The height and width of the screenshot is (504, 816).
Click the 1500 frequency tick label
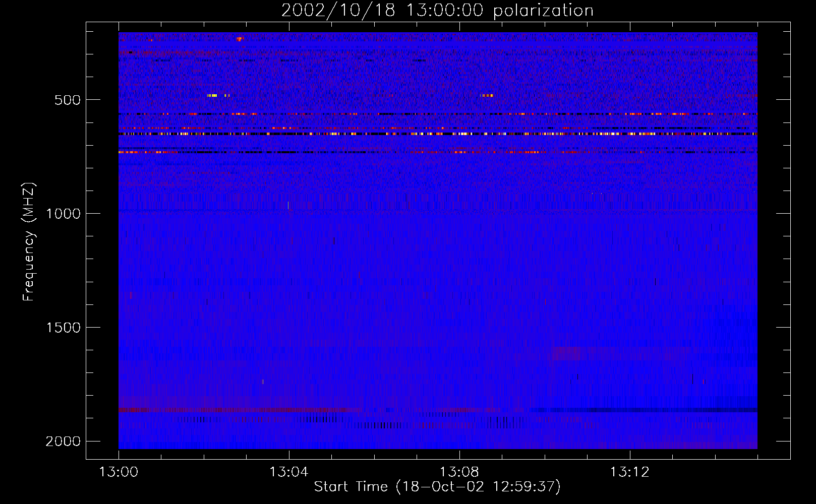click(63, 328)
